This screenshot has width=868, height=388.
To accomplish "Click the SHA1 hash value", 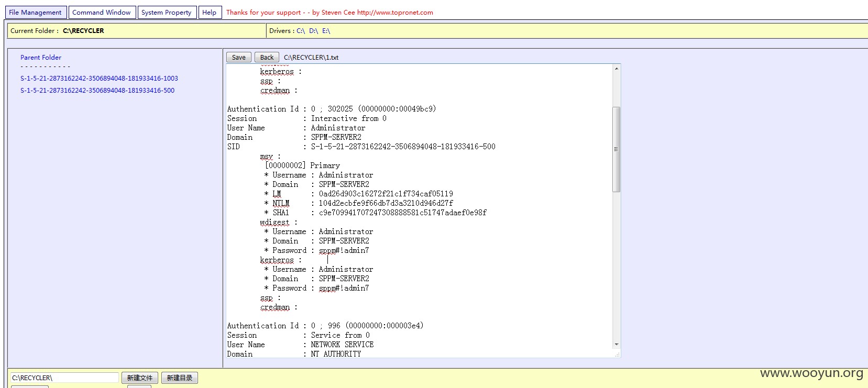I will pyautogui.click(x=403, y=213).
